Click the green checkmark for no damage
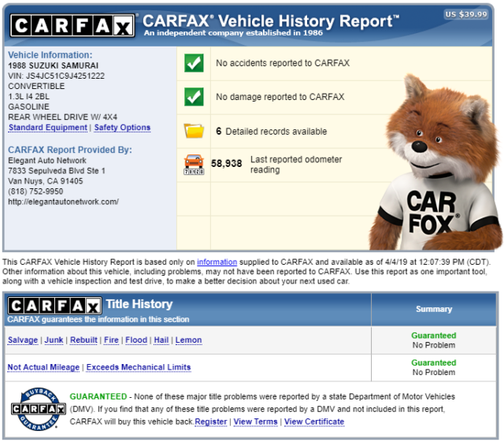The height and width of the screenshot is (442, 504). pos(194,97)
